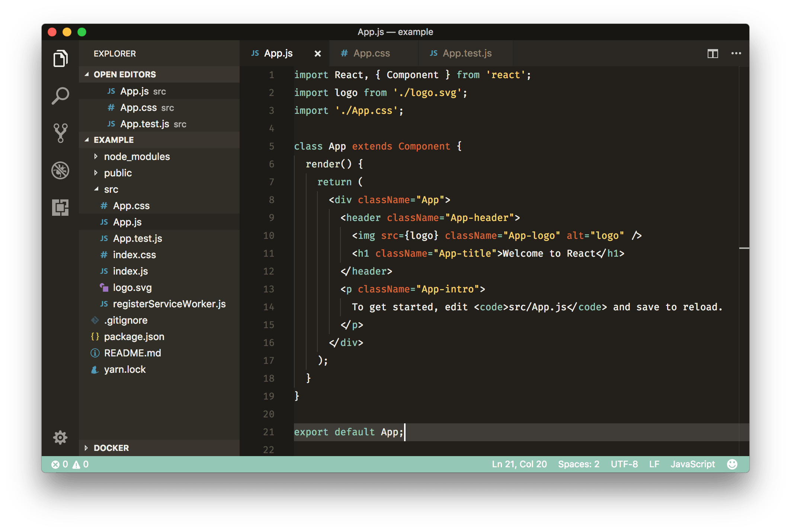Expand the DOCKER section

pos(111,448)
